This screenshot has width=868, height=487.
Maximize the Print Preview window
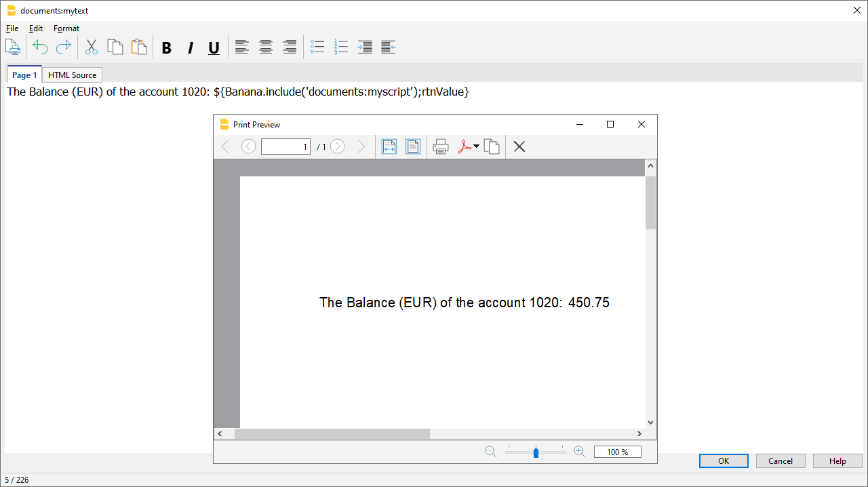click(610, 124)
